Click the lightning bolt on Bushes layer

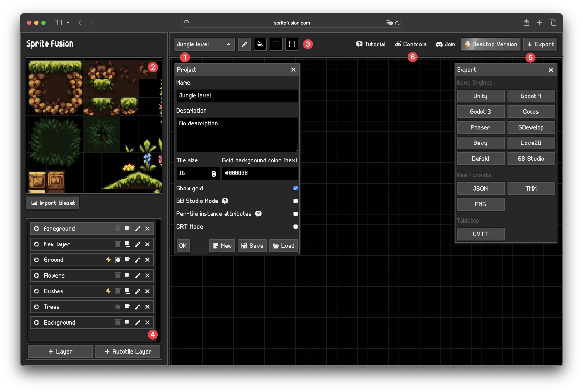(108, 291)
